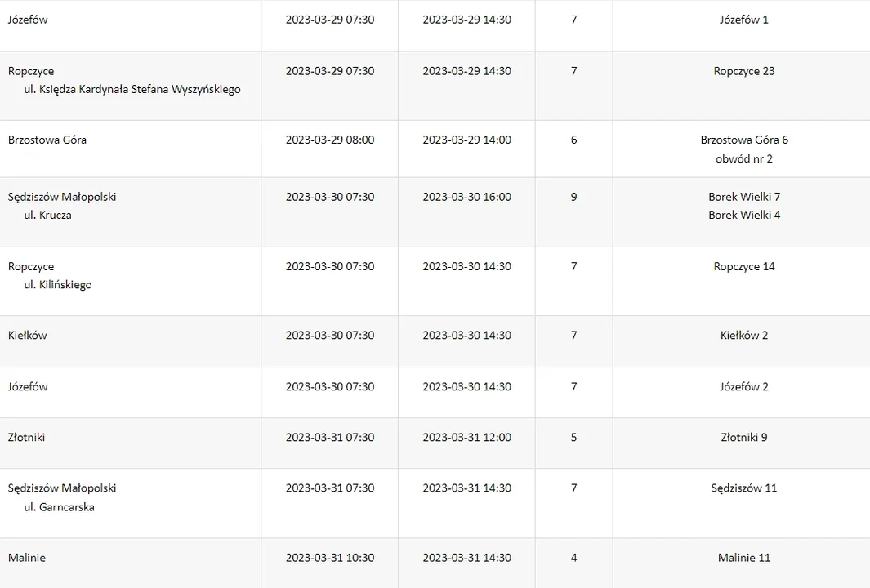Select the Józefów 2 cell
Screen dimensions: 870x588
743,387
